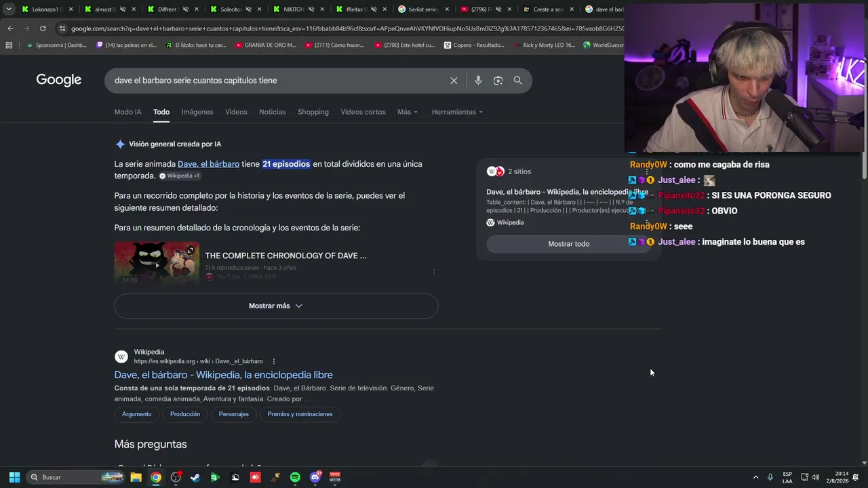Open the Windows Start menu
The width and height of the screenshot is (868, 488).
click(14, 477)
